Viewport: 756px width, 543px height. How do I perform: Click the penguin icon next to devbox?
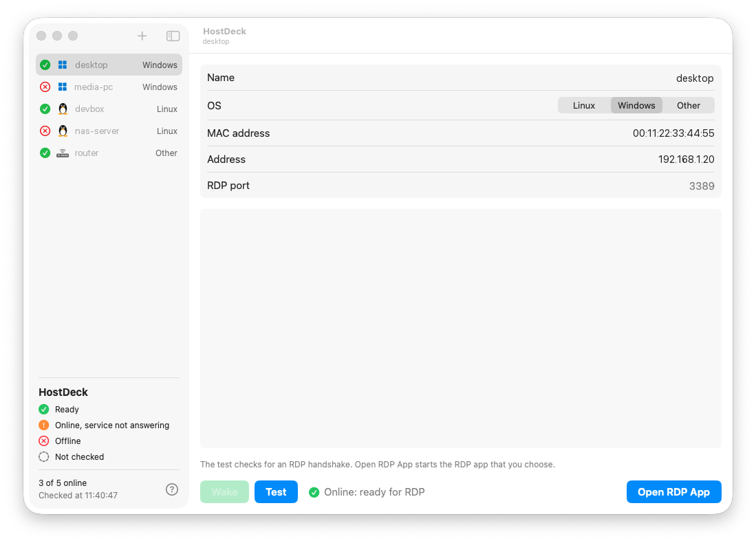pos(63,109)
